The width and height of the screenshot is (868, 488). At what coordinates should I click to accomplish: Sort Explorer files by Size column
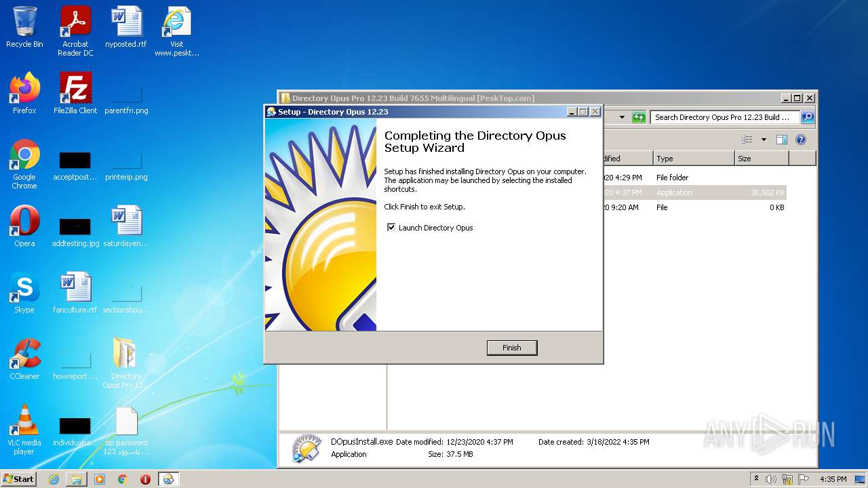pos(762,159)
